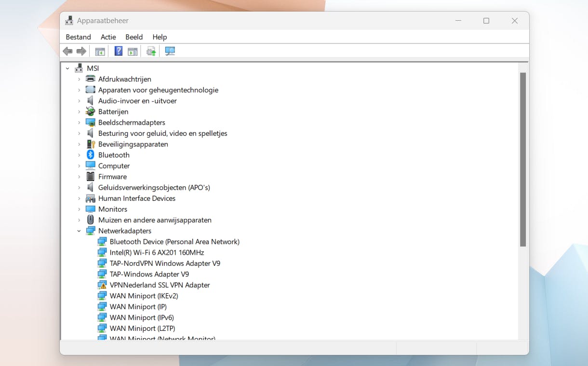Click the Intel Wi-Fi adapter icon
Screen dimensions: 588x366
click(102, 252)
